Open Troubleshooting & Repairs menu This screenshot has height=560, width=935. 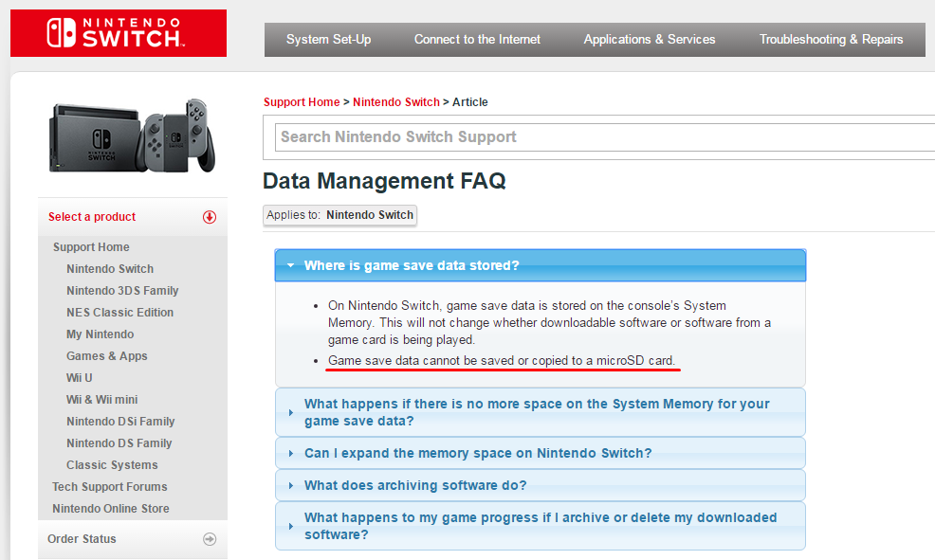point(831,39)
